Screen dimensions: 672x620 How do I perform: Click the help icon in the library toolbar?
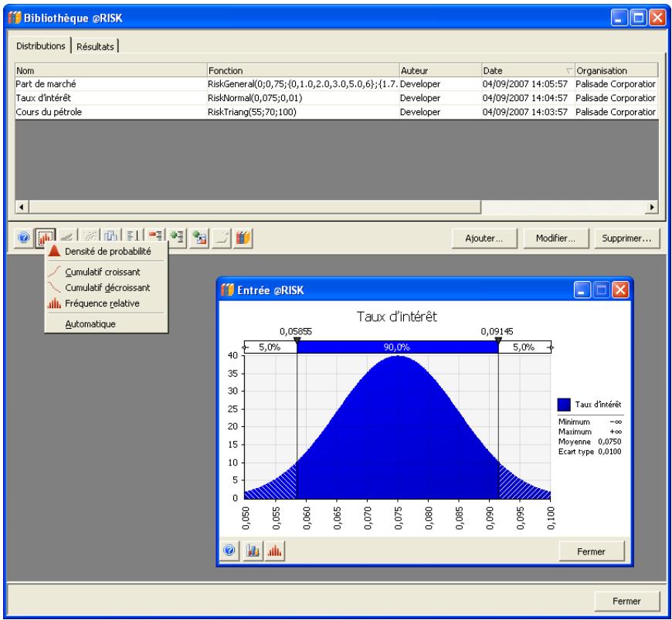pos(23,238)
